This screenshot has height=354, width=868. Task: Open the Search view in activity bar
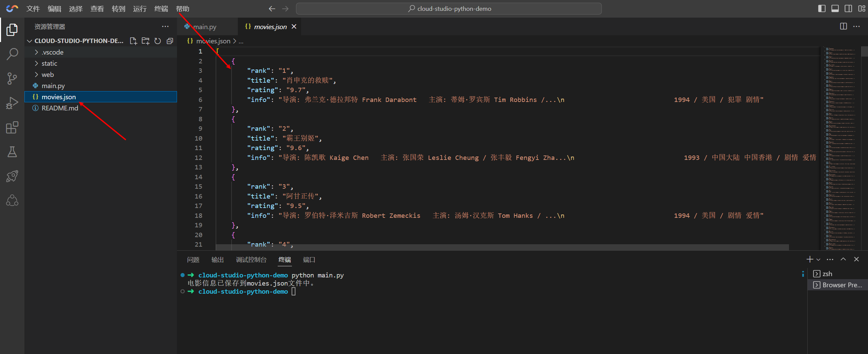12,54
